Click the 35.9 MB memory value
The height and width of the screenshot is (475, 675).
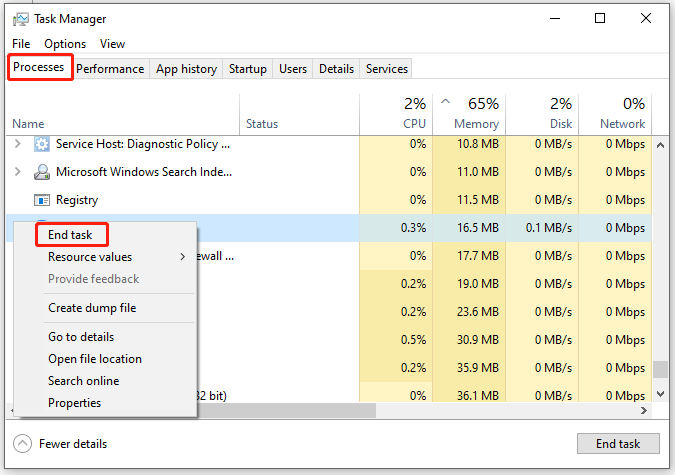(477, 368)
